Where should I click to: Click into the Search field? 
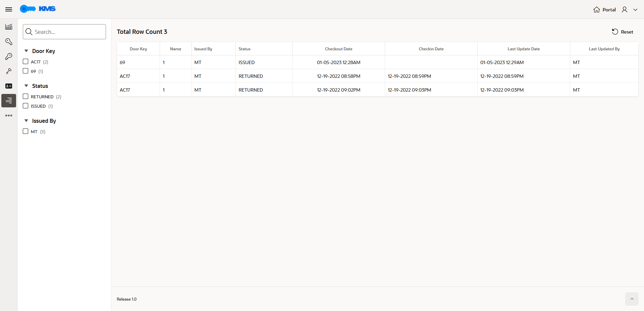click(64, 32)
